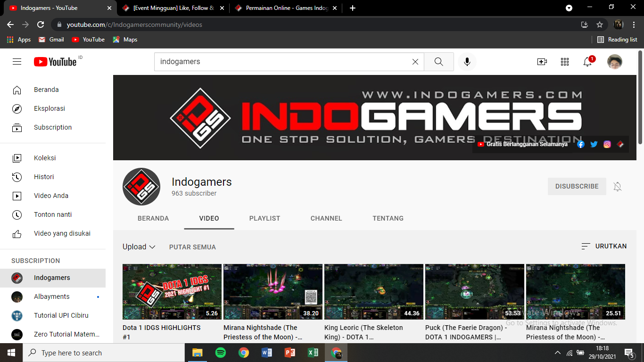Click Gratis Berlangganan Selamanya banner link
644x362 pixels.
(x=522, y=144)
